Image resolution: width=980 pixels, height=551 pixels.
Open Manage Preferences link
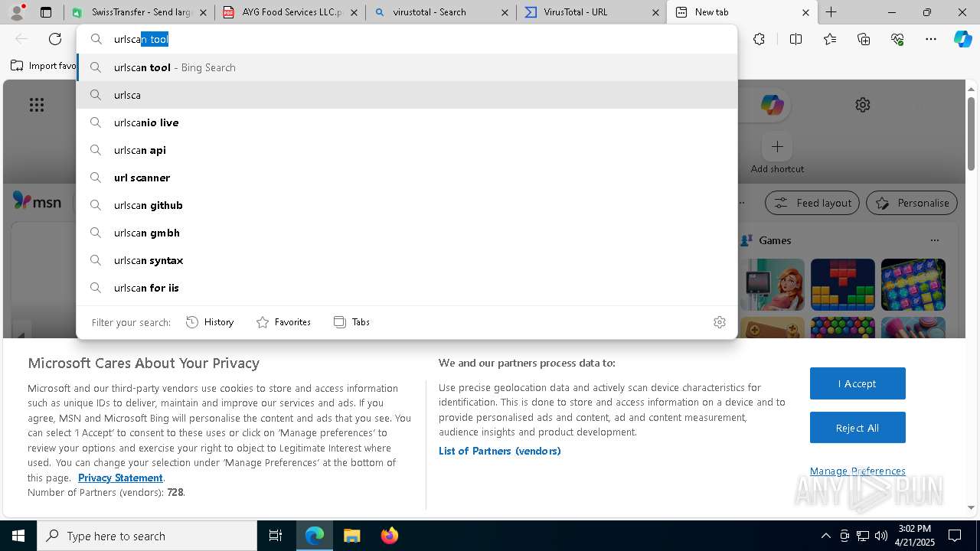click(857, 471)
